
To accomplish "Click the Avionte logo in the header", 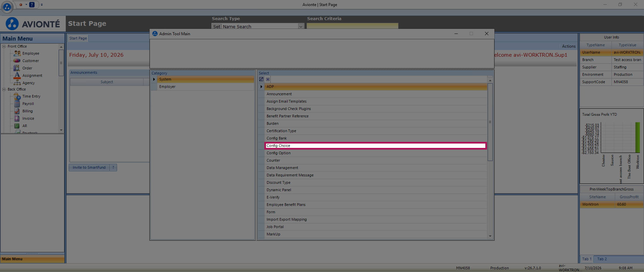I will pos(33,24).
